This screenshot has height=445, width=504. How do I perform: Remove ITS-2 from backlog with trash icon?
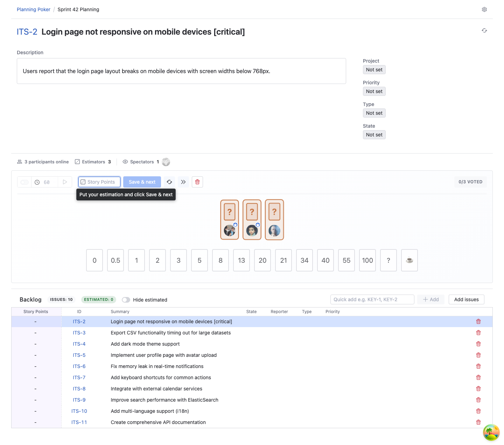click(x=478, y=322)
